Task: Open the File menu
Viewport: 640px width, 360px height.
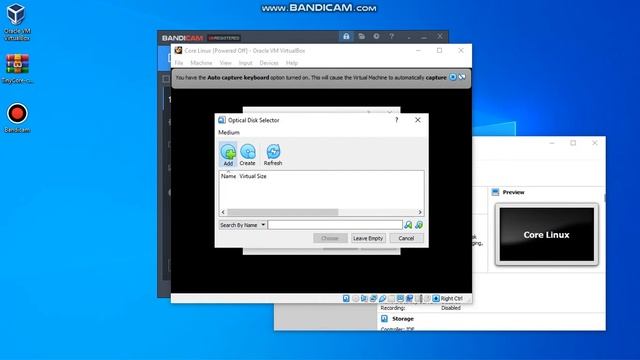Action: coord(179,63)
